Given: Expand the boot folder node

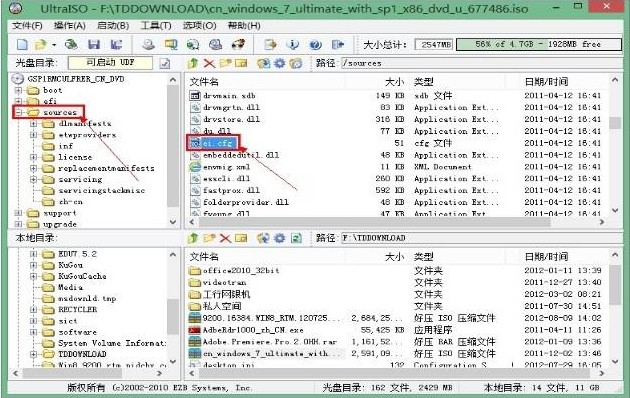Looking at the screenshot, I should pyautogui.click(x=18, y=90).
